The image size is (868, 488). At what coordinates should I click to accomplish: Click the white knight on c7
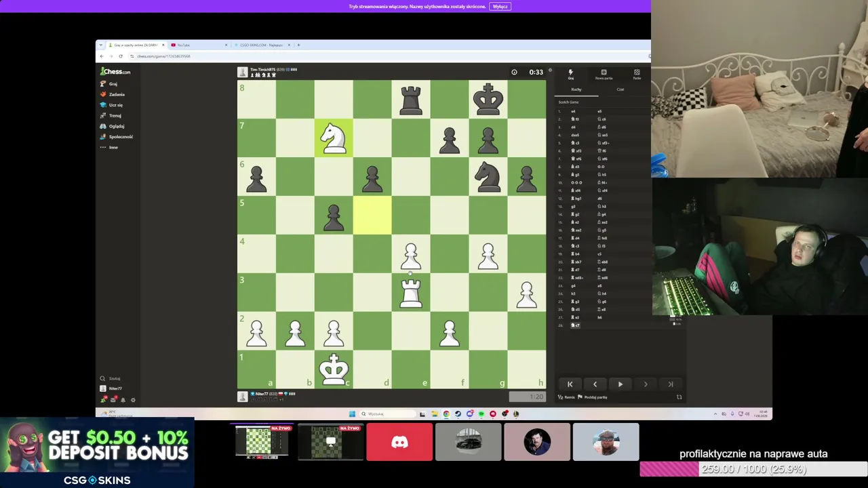pos(334,138)
